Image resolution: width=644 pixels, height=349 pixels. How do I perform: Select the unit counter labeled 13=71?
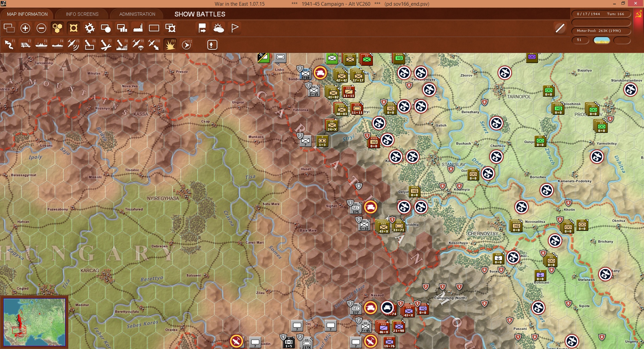399,226
